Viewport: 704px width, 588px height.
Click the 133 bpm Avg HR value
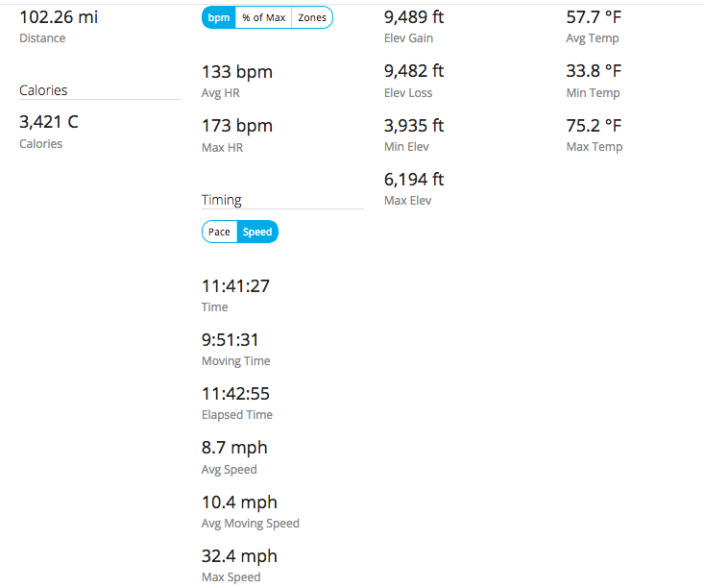click(x=236, y=72)
